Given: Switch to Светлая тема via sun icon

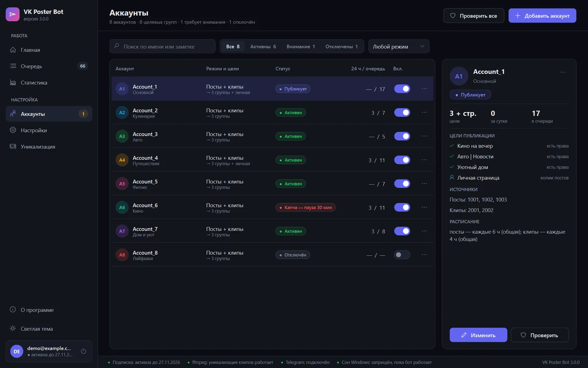Looking at the screenshot, I should click(x=13, y=328).
